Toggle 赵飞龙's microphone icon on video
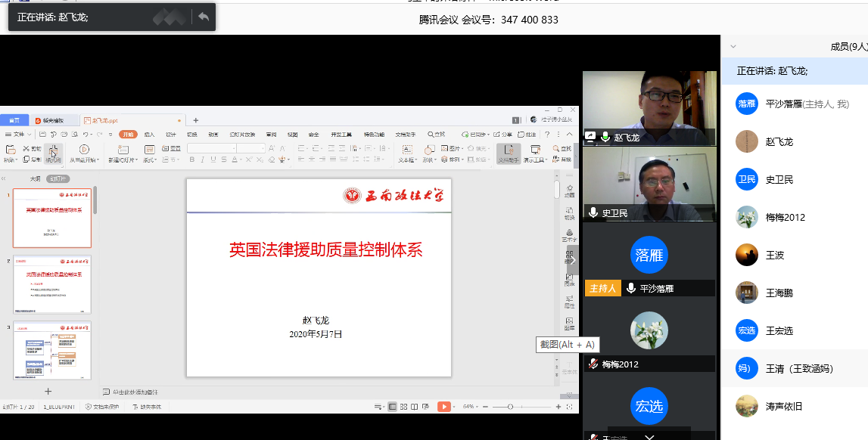The image size is (868, 440). coord(605,137)
